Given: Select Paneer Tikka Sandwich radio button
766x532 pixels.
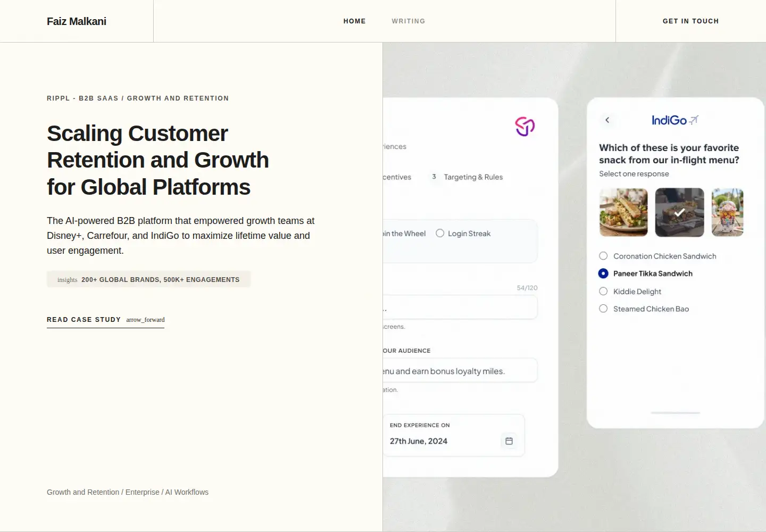Looking at the screenshot, I should click(x=603, y=273).
